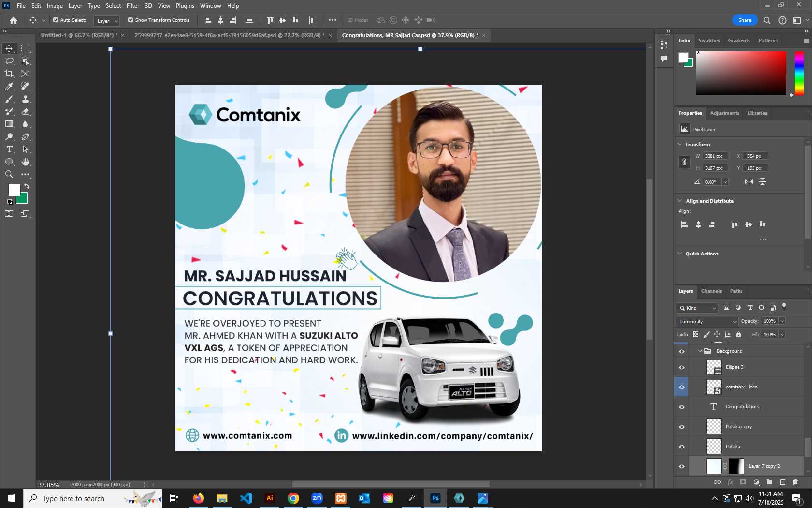Click the Share button
This screenshot has height=508, width=812.
(x=744, y=20)
